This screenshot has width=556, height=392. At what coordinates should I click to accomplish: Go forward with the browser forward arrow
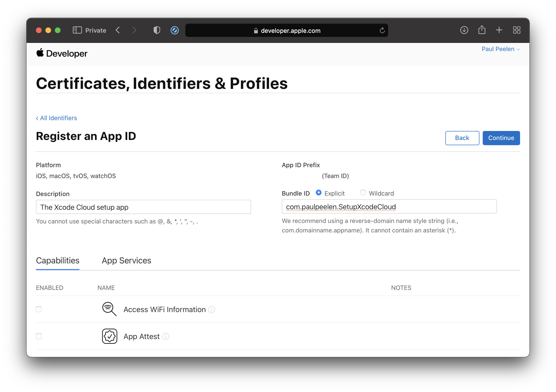[x=135, y=30]
